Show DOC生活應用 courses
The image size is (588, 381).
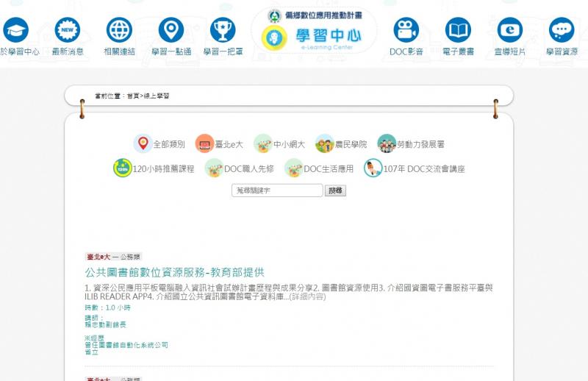(x=329, y=169)
